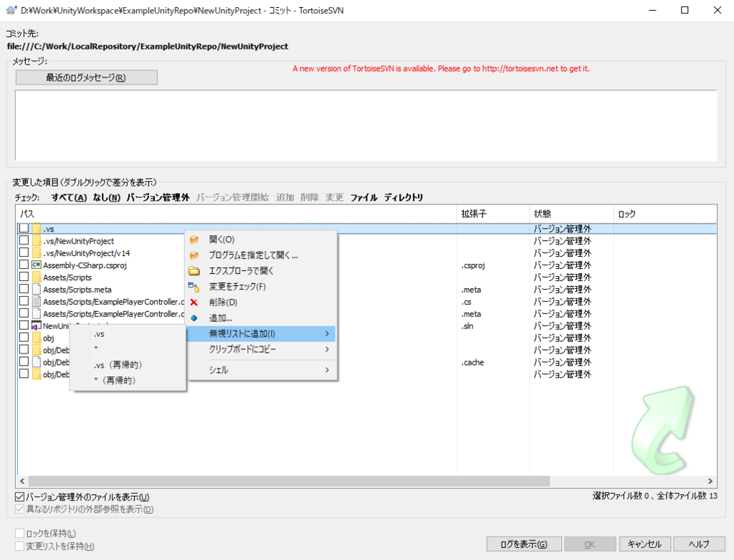Click the Path (パス) column header

237,214
